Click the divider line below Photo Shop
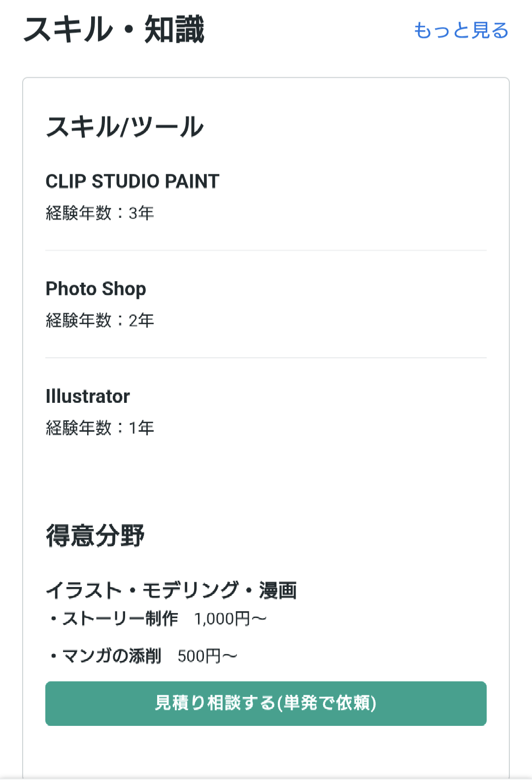532x783 pixels. pos(266,358)
